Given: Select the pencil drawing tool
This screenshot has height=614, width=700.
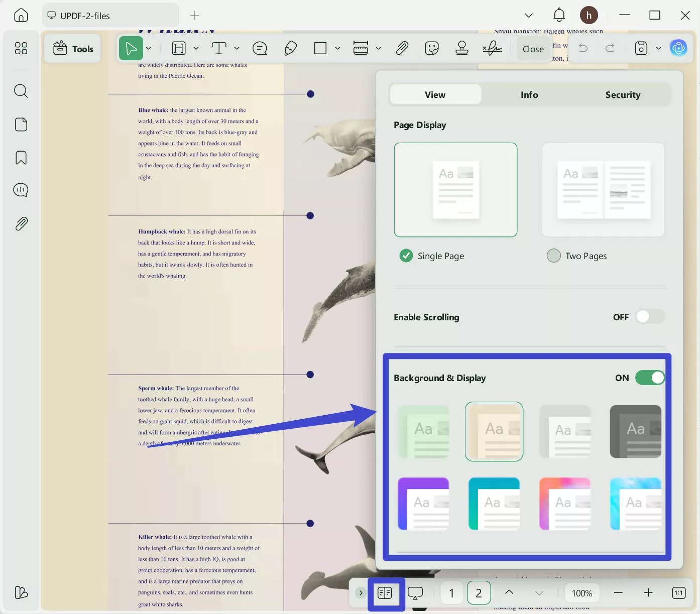Looking at the screenshot, I should click(x=290, y=48).
